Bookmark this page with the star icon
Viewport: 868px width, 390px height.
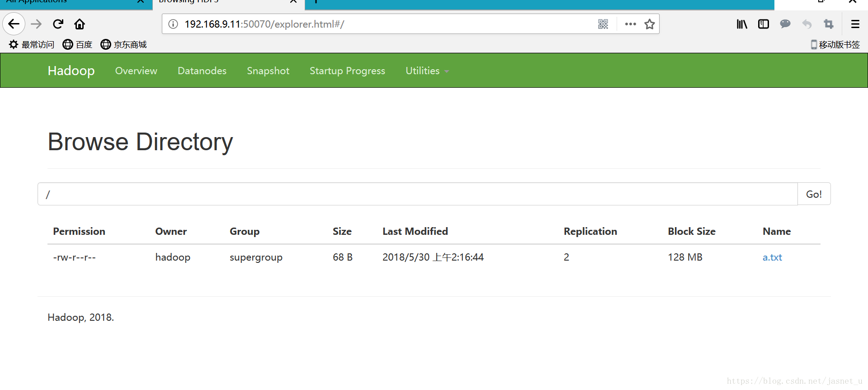[650, 24]
